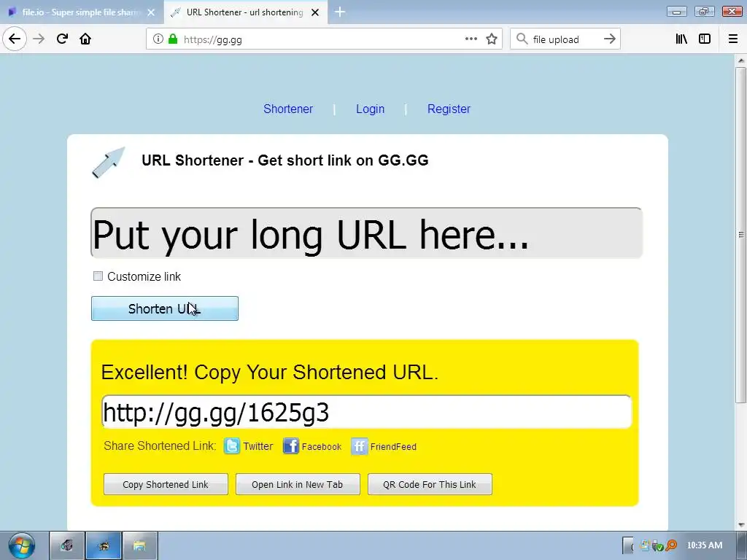
Task: Go back using the browser back arrow
Action: 15,39
